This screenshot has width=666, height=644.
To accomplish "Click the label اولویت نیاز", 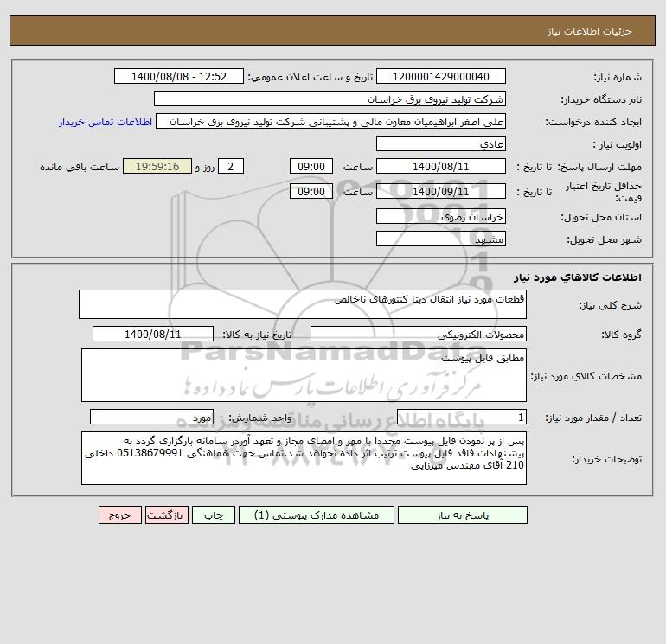I will point(618,144).
